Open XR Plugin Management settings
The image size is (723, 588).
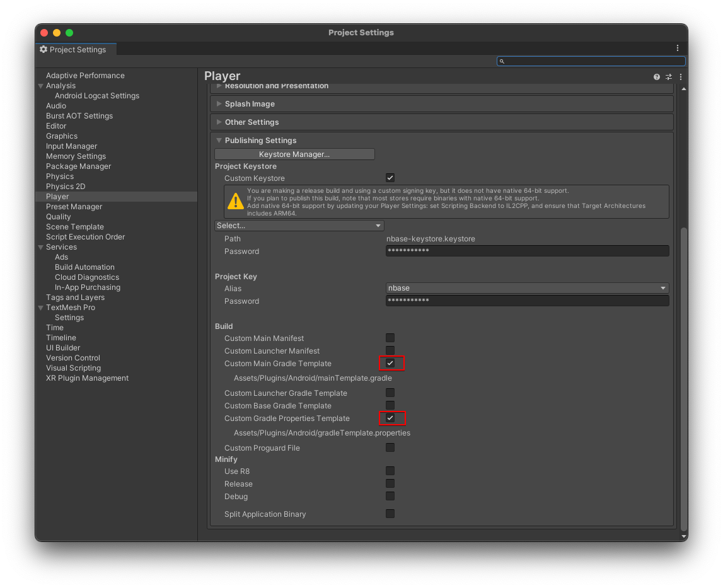pos(87,378)
